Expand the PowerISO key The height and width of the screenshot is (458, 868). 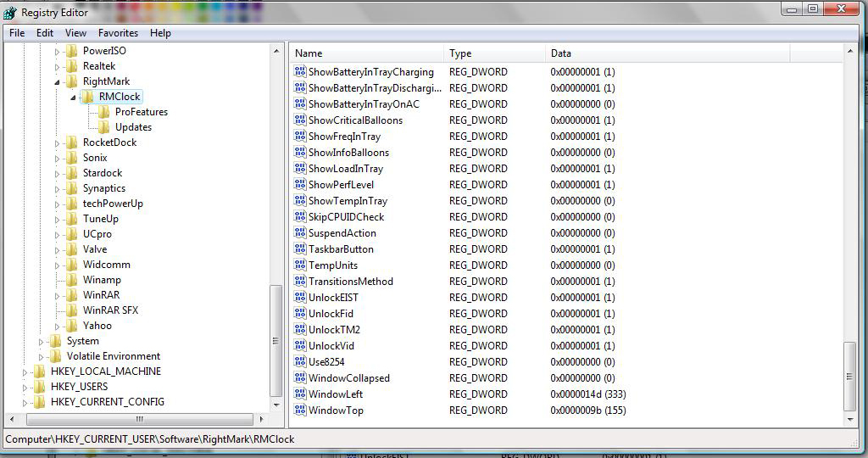tap(57, 52)
